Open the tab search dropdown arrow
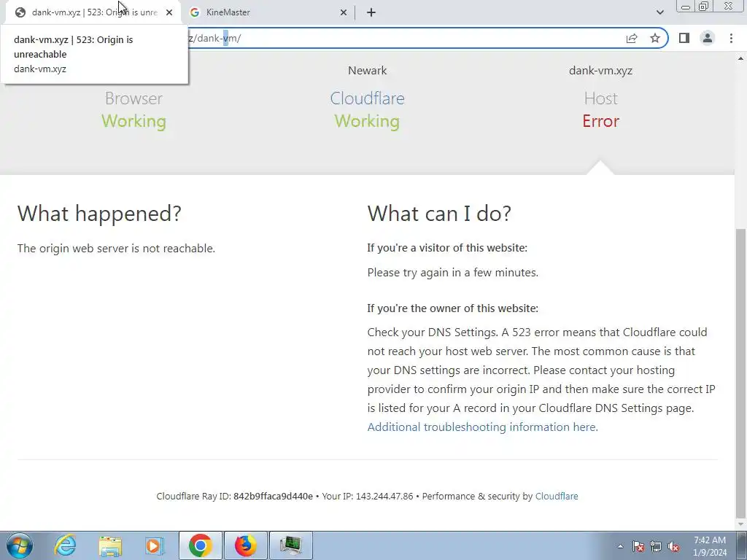This screenshot has height=560, width=747. pyautogui.click(x=659, y=12)
